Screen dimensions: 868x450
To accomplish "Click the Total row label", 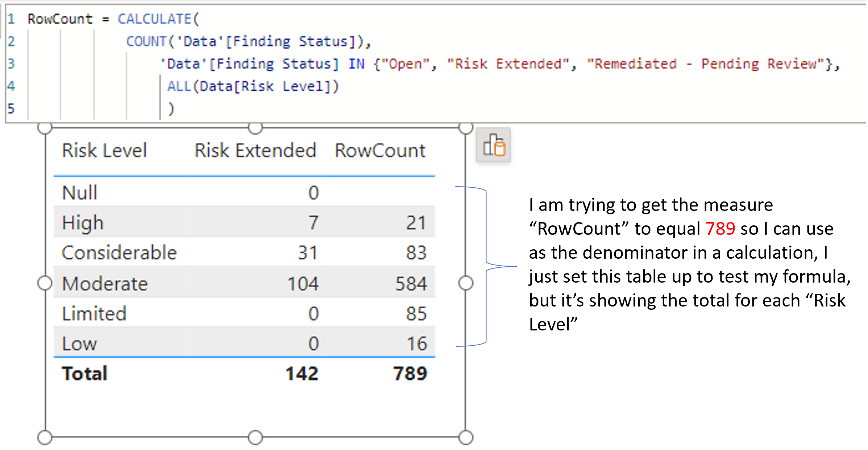I will 85,374.
